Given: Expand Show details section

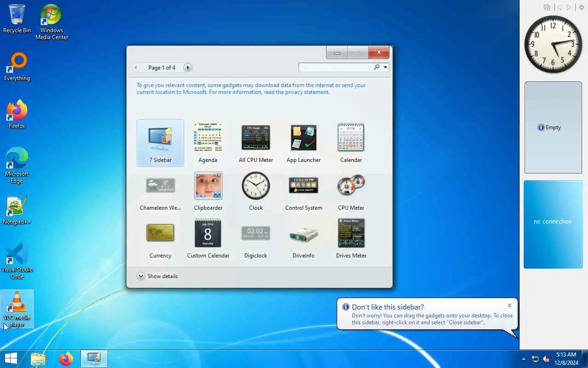Looking at the screenshot, I should [158, 276].
